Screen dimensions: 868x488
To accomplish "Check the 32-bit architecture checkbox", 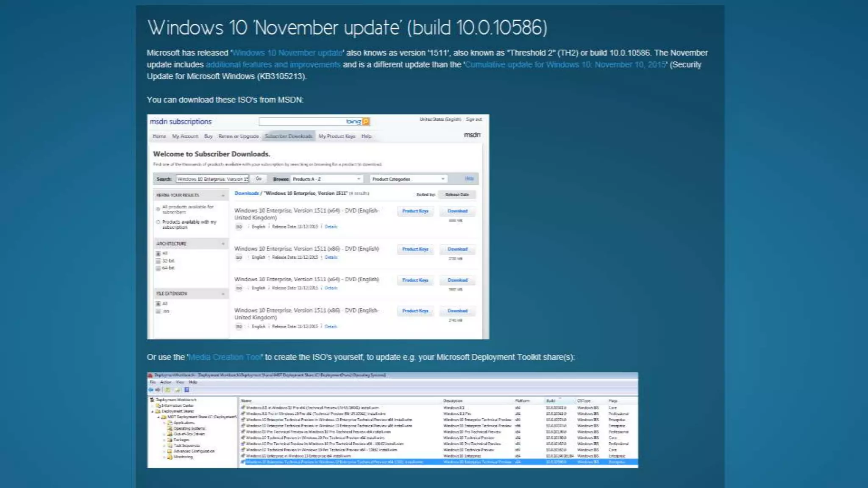I will [158, 261].
